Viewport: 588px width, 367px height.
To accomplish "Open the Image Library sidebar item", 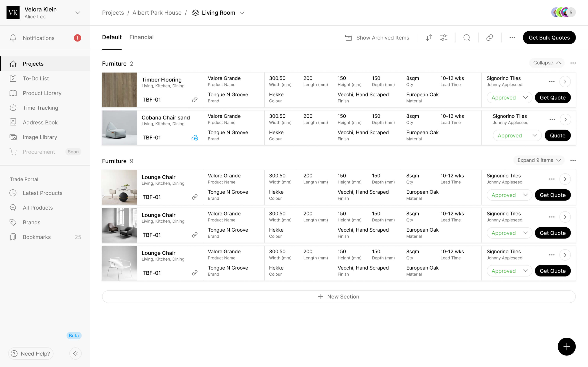I will (x=40, y=137).
